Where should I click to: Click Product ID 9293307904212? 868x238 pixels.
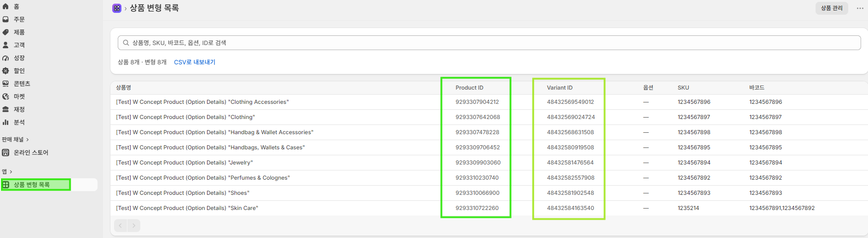477,102
